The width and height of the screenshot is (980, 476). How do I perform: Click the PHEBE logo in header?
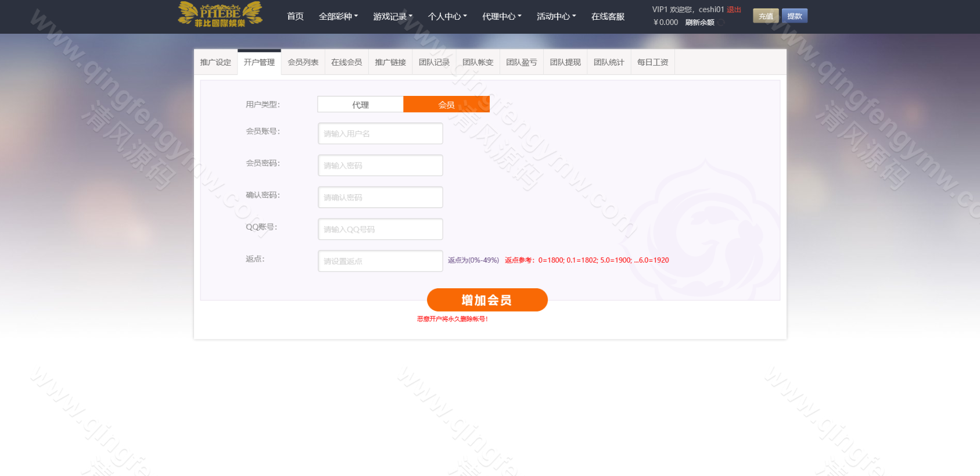tap(220, 15)
